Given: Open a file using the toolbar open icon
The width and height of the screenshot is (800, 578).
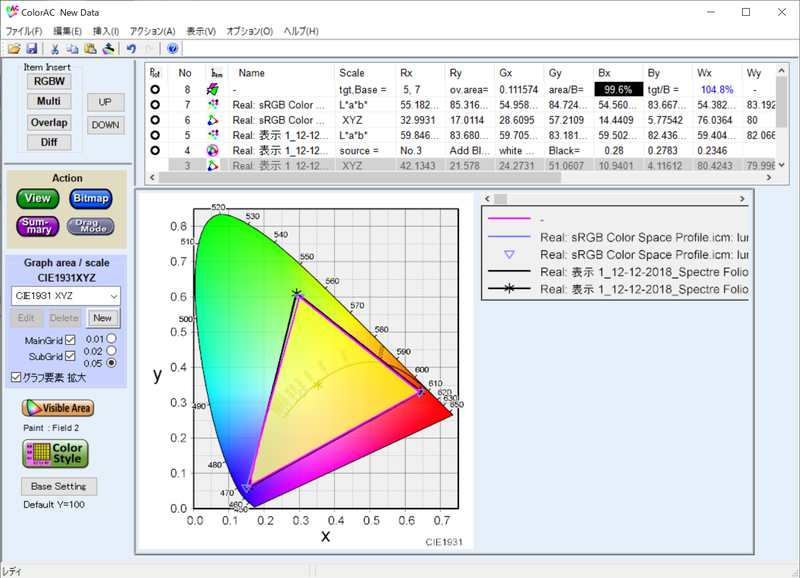Looking at the screenshot, I should pyautogui.click(x=14, y=49).
